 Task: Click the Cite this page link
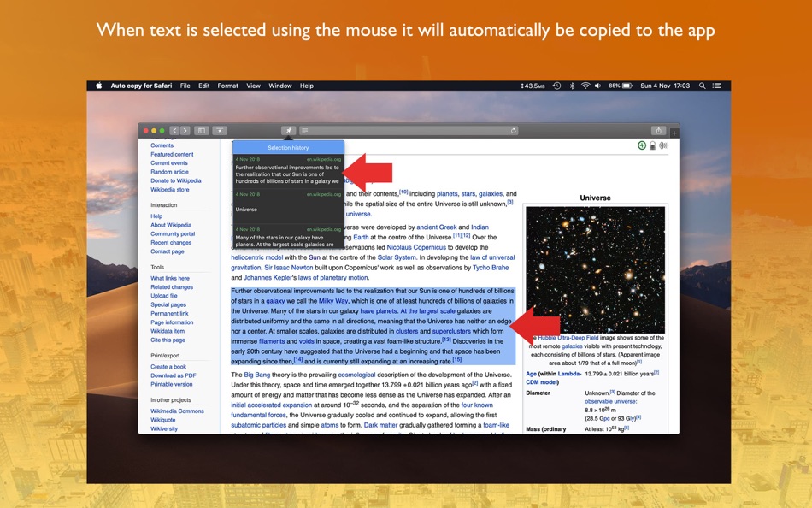[168, 340]
